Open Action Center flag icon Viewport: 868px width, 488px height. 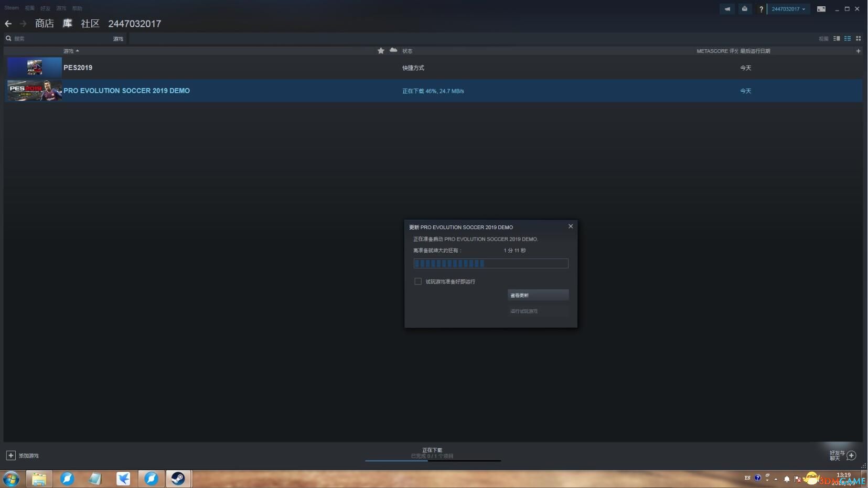click(798, 479)
